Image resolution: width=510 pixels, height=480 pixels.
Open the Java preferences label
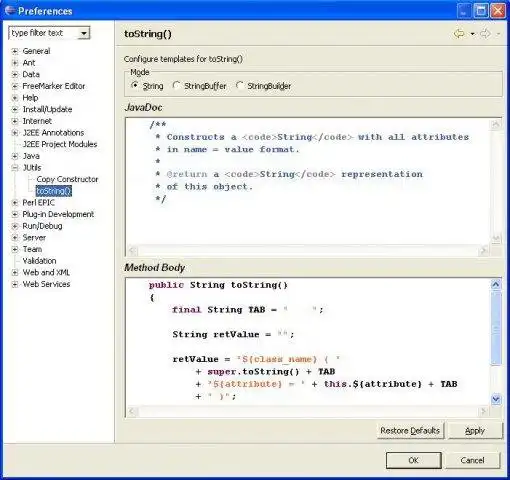(31, 156)
